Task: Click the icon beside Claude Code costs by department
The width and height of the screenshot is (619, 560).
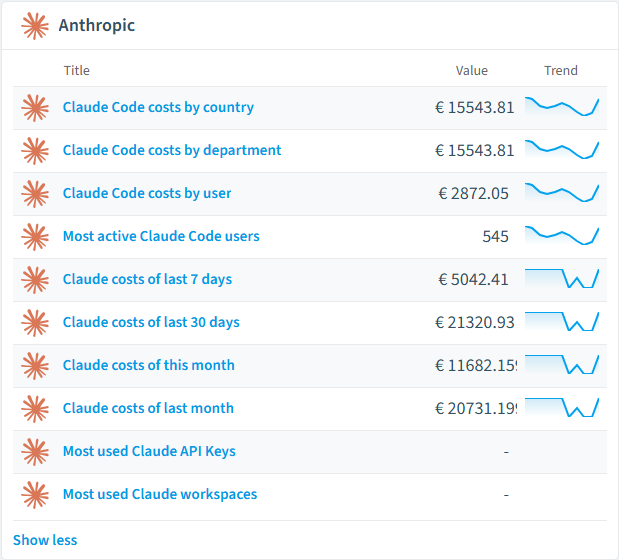Action: 35,151
